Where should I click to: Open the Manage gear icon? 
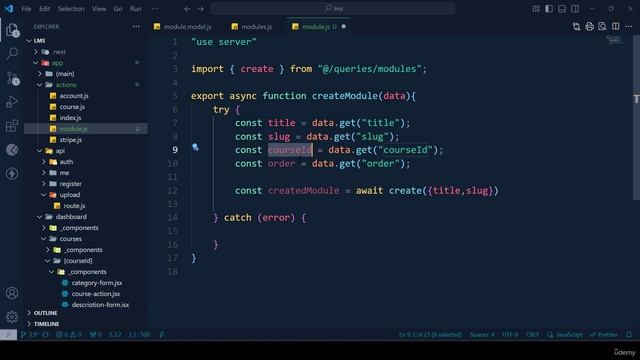pyautogui.click(x=12, y=317)
